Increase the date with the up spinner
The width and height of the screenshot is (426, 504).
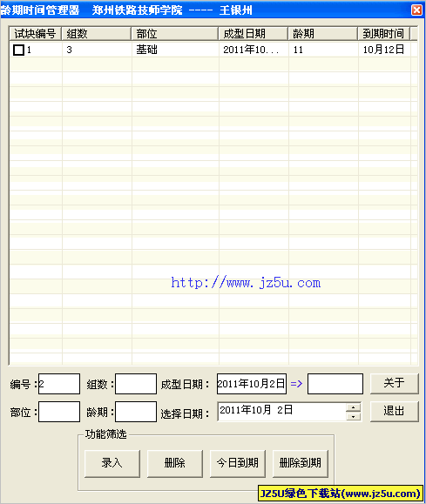pos(354,407)
